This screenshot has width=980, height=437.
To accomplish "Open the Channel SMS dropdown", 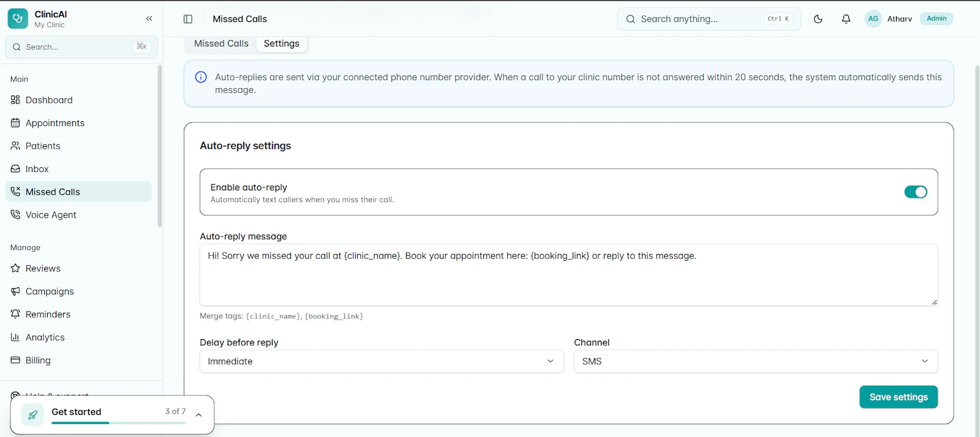I will pyautogui.click(x=755, y=361).
